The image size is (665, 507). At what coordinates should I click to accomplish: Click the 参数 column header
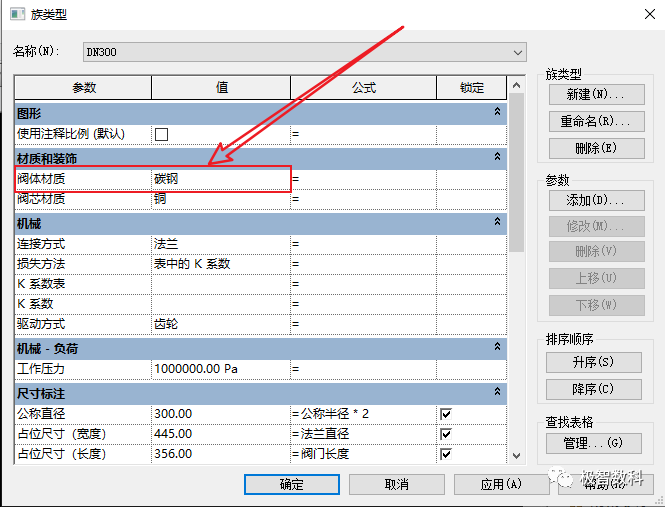pos(84,88)
